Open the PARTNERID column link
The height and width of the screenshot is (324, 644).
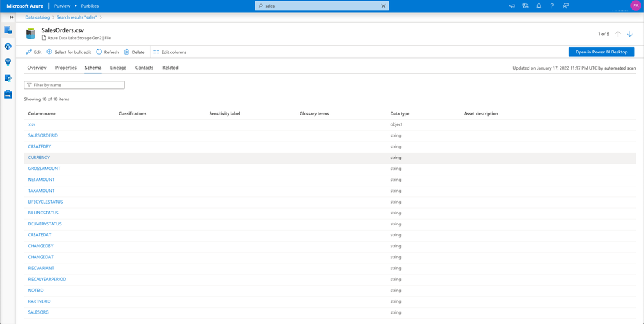[39, 301]
